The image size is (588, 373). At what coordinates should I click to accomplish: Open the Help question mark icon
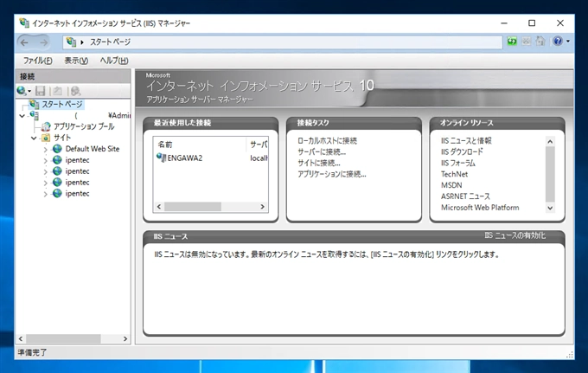(558, 41)
